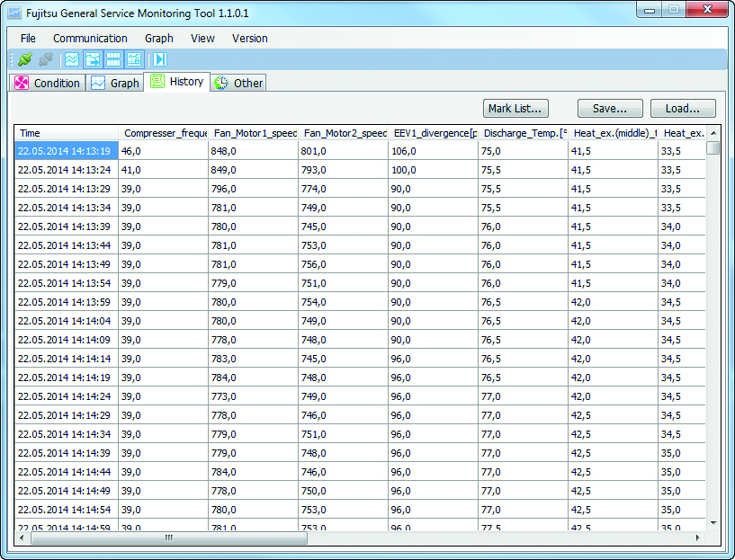Click the Mark List... button
The height and width of the screenshot is (560, 735).
(x=515, y=109)
